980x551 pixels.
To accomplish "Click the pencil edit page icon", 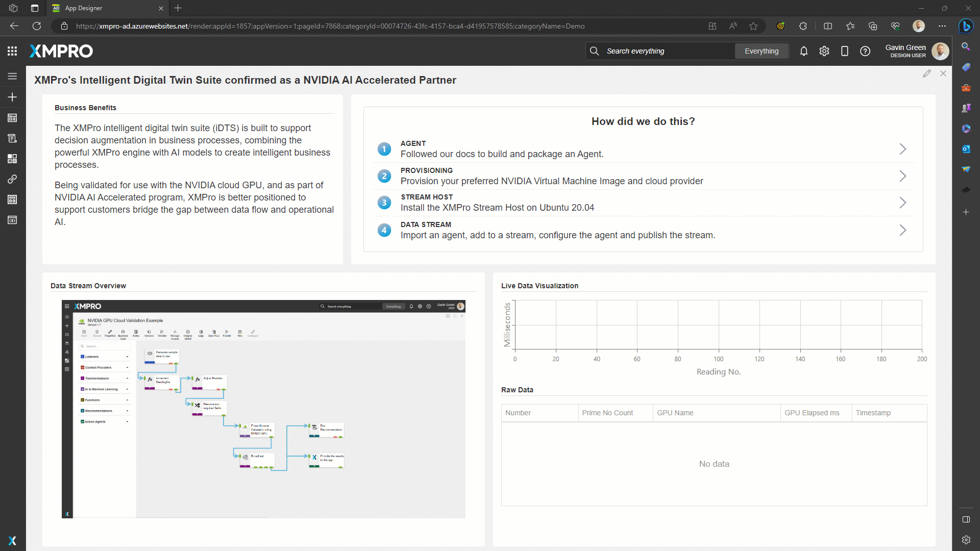I will click(927, 73).
